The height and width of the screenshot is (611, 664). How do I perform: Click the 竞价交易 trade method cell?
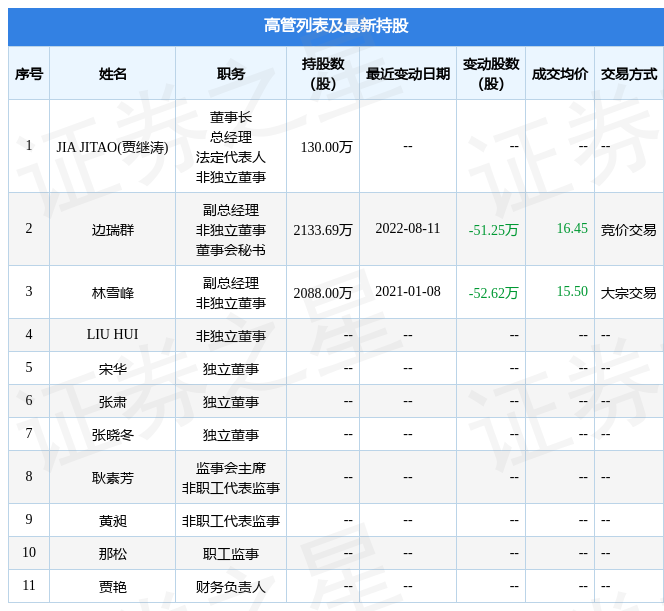click(629, 230)
